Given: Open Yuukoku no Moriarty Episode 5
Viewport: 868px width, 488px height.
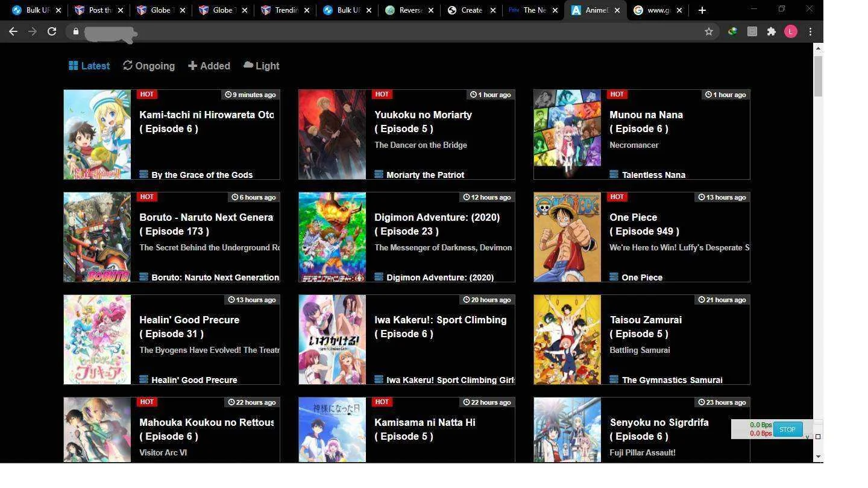Looking at the screenshot, I should tap(423, 121).
